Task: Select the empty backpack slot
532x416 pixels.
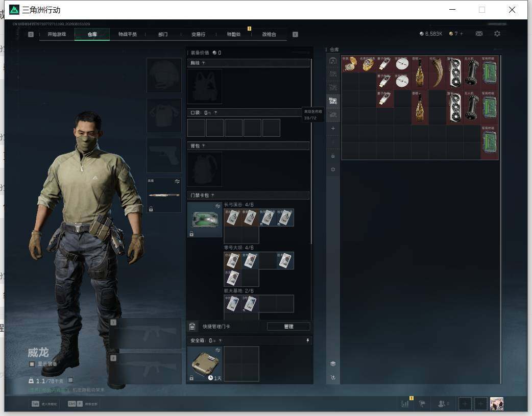Action: point(205,169)
